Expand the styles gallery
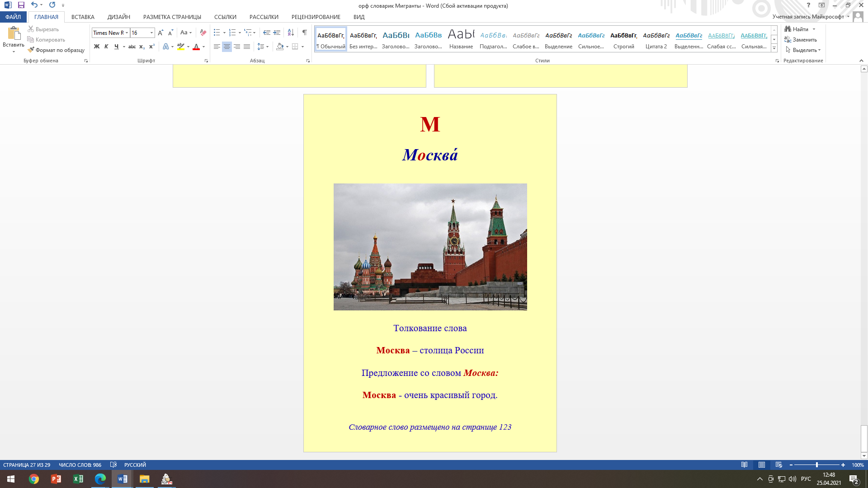 tap(774, 48)
